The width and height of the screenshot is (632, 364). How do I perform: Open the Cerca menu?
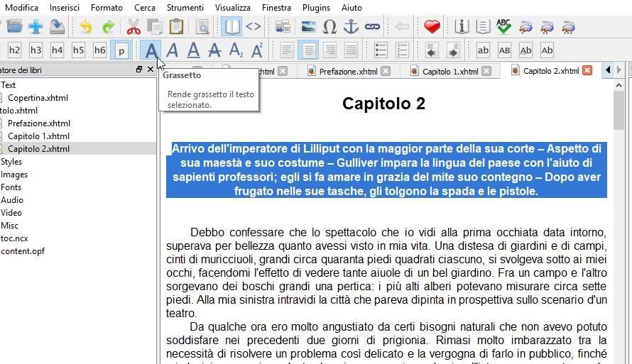(x=145, y=8)
